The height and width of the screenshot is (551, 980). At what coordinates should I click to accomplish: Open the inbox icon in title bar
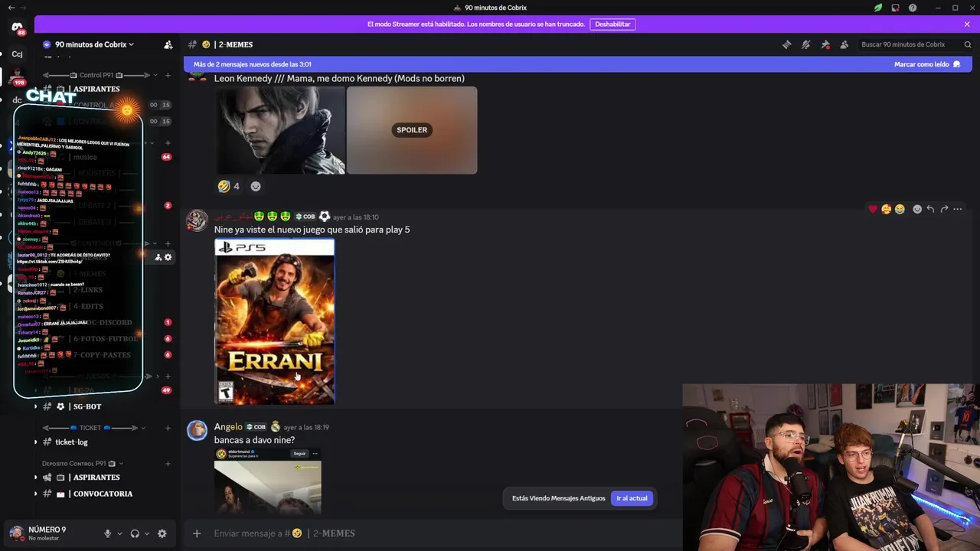point(895,8)
